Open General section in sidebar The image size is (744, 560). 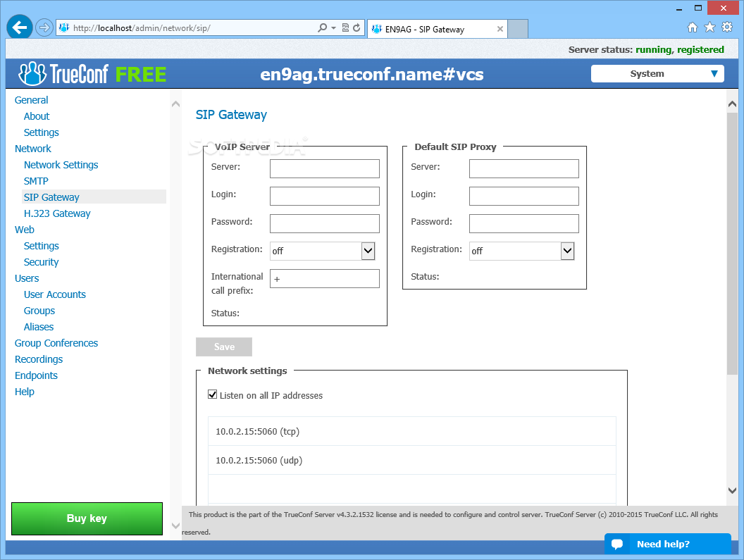[x=31, y=100]
